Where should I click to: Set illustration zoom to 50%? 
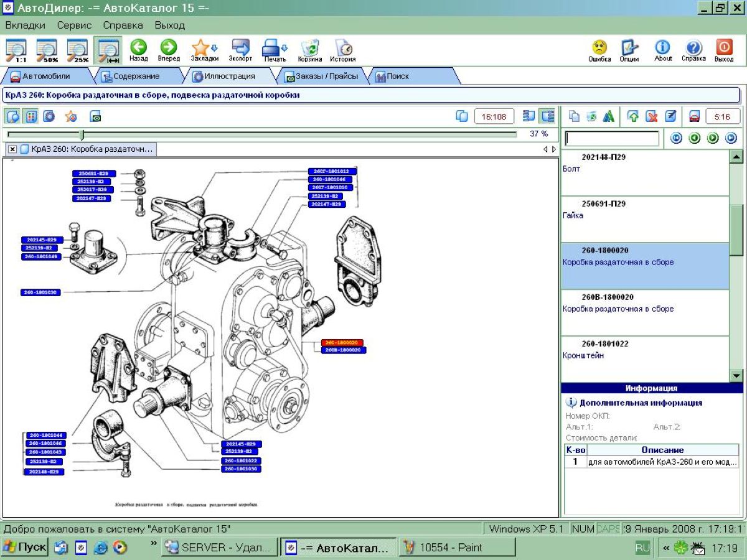(47, 50)
